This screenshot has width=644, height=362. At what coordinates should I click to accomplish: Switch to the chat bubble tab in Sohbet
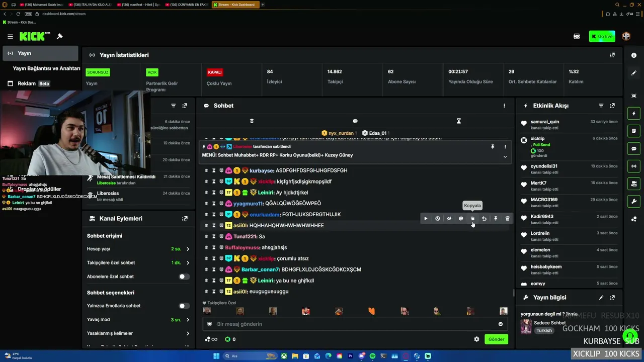point(355,121)
